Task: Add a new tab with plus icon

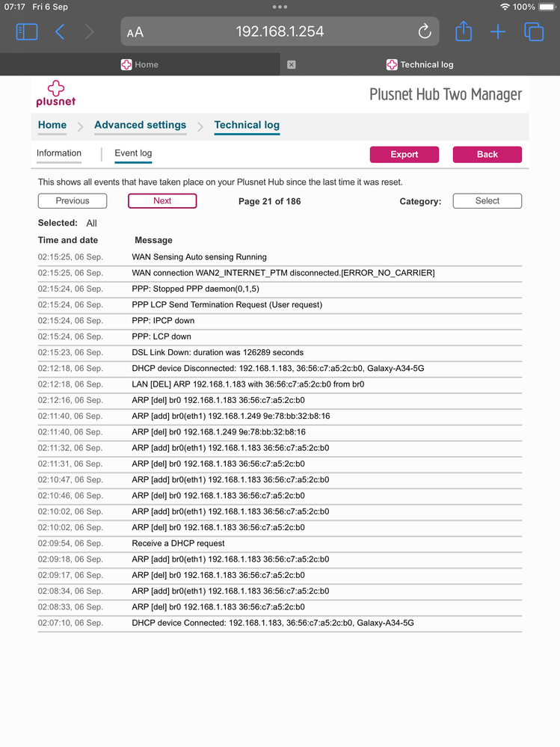Action: pyautogui.click(x=498, y=31)
